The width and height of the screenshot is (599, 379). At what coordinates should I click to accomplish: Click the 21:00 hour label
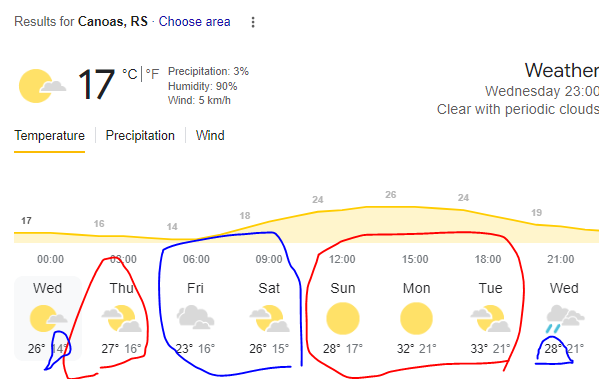[560, 259]
